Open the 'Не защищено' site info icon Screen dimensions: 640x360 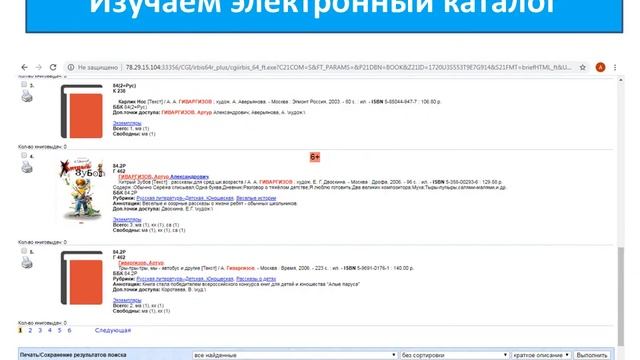click(71, 67)
